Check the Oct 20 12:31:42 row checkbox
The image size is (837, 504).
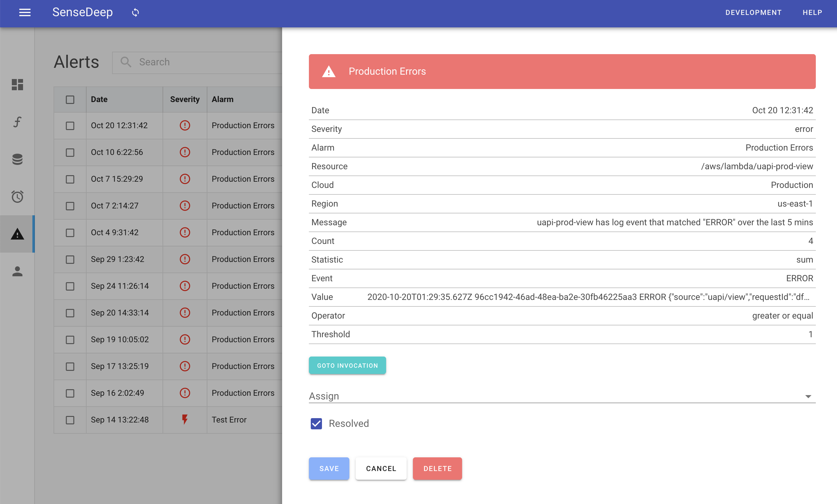(x=70, y=126)
